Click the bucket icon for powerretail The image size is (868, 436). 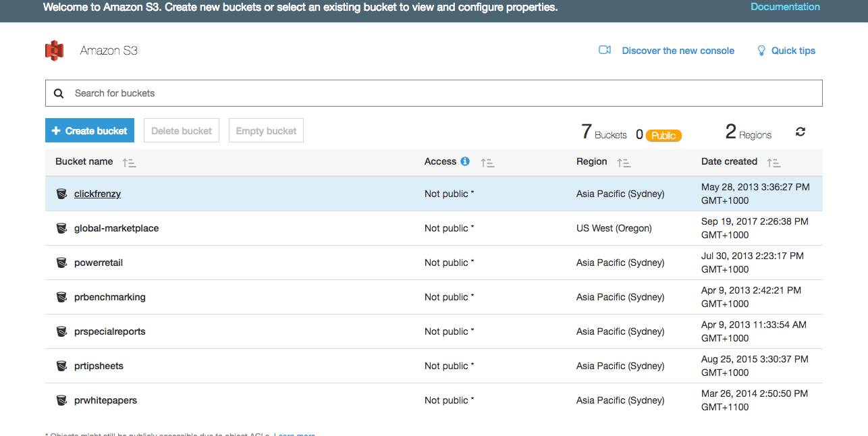[x=61, y=263]
